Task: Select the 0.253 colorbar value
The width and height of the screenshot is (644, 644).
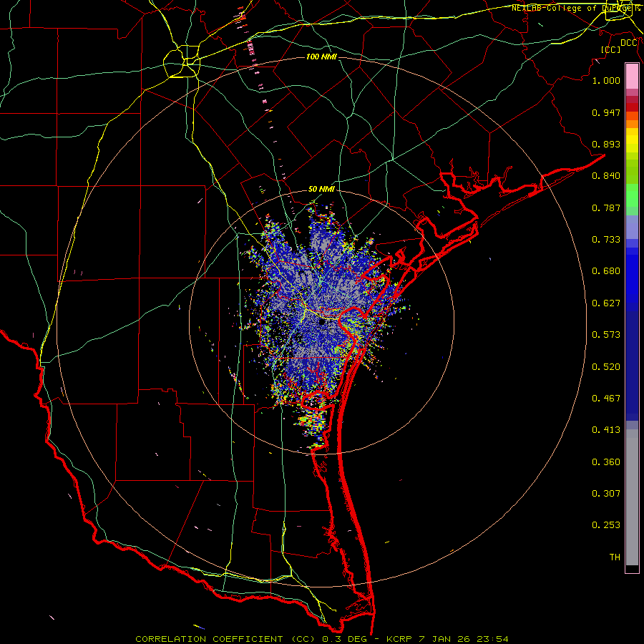Action: point(606,525)
